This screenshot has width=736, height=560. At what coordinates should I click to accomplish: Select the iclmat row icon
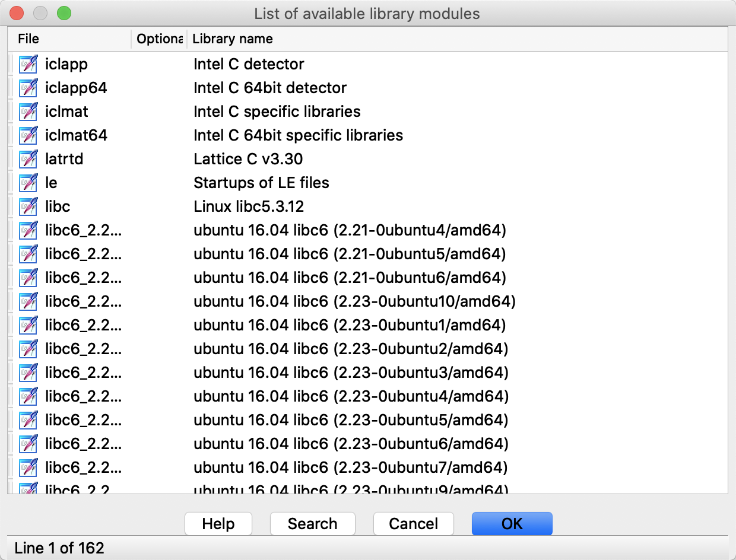click(x=28, y=112)
